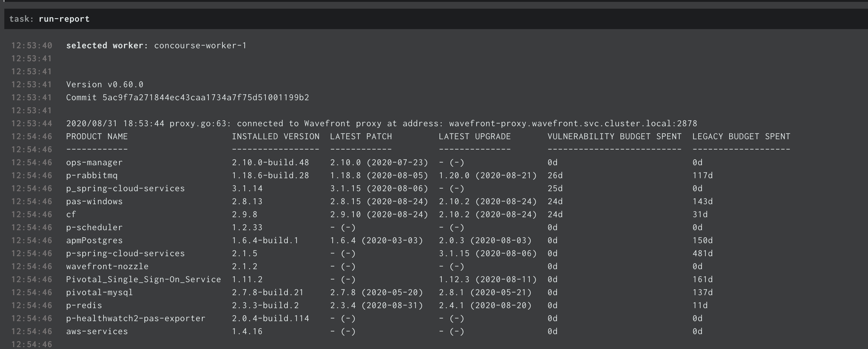Click the LEGACY BUDGET SPENT column header

[x=741, y=136]
